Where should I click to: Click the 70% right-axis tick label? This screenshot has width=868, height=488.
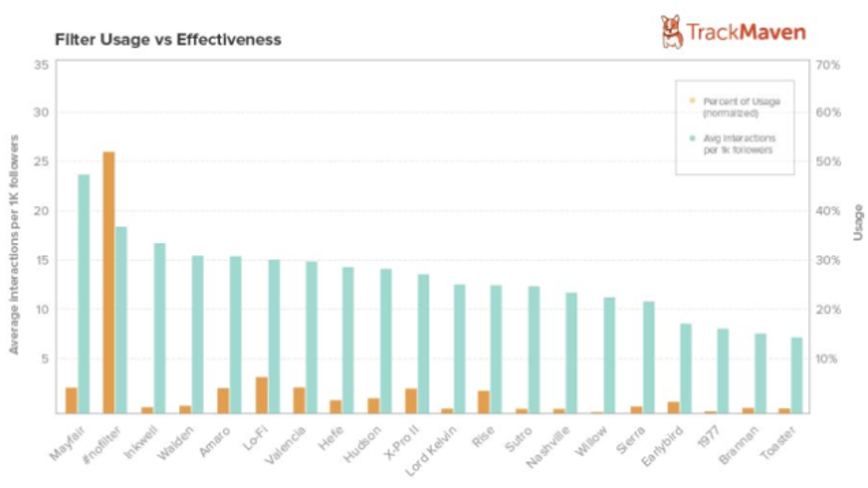click(x=826, y=64)
